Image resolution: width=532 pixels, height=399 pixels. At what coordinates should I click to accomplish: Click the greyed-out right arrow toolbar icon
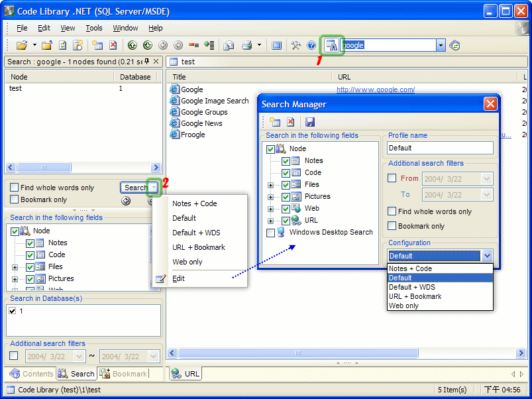(178, 45)
